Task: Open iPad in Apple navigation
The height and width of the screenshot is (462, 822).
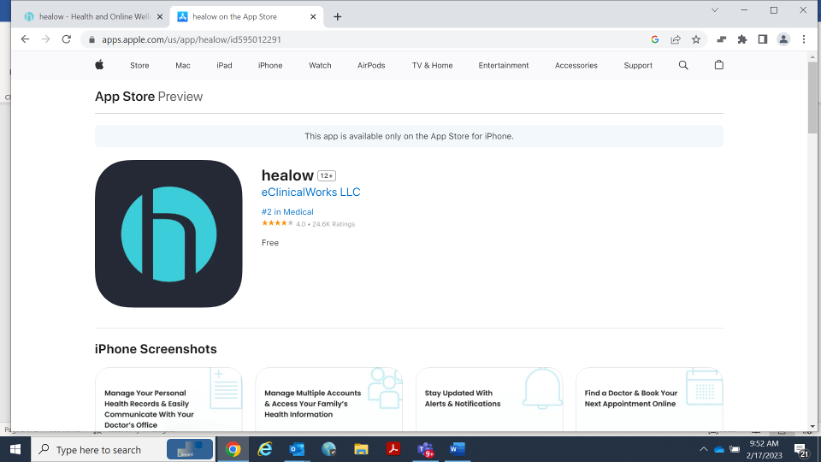Action: click(x=224, y=66)
